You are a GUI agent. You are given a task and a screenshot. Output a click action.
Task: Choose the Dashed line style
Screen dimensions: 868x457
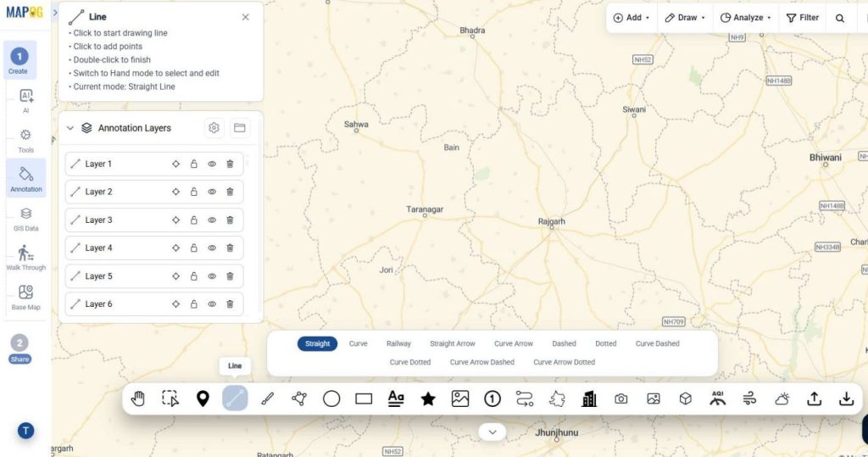pyautogui.click(x=564, y=343)
